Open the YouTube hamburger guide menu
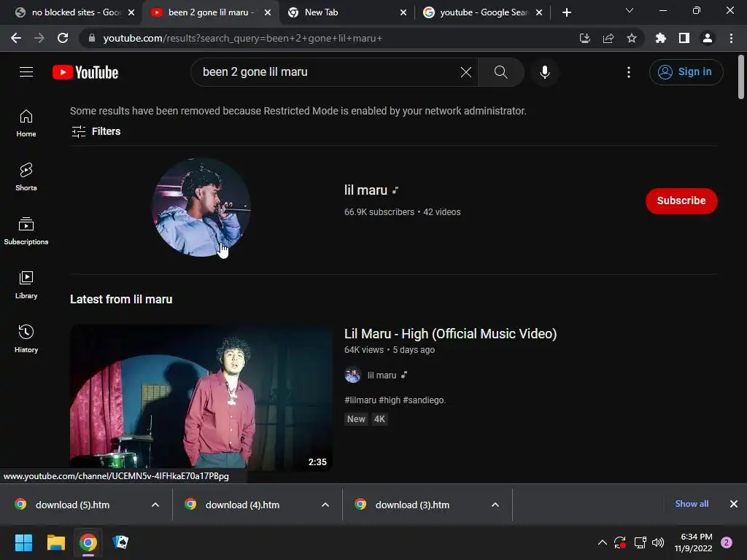Screen dimensions: 747x560 [26, 72]
